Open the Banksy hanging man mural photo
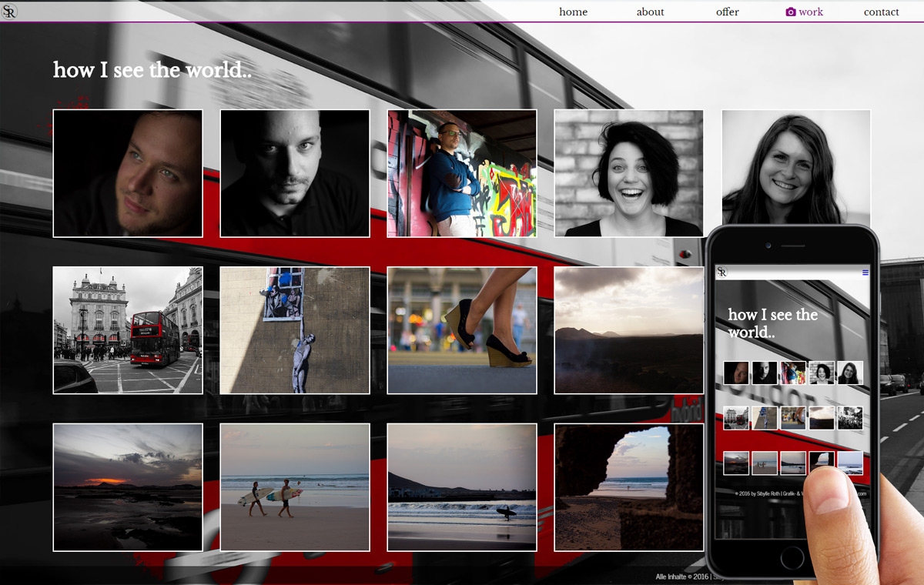This screenshot has height=585, width=924. (x=295, y=330)
